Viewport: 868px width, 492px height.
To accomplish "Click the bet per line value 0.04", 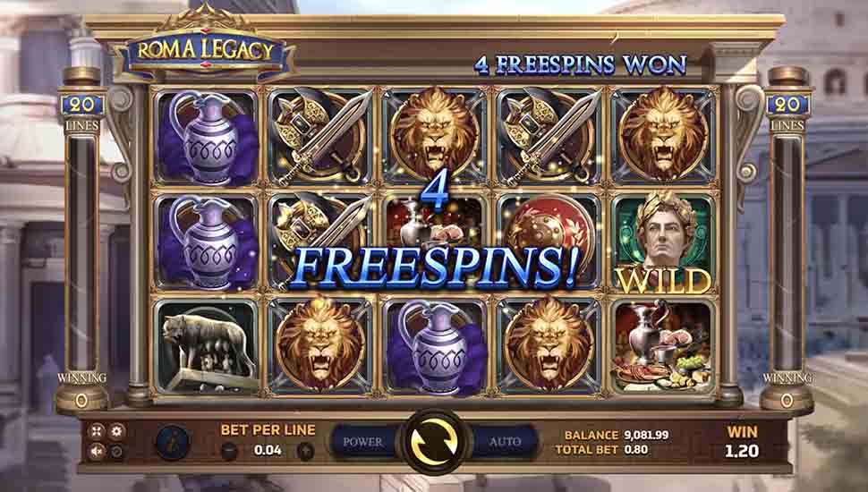I will [268, 451].
